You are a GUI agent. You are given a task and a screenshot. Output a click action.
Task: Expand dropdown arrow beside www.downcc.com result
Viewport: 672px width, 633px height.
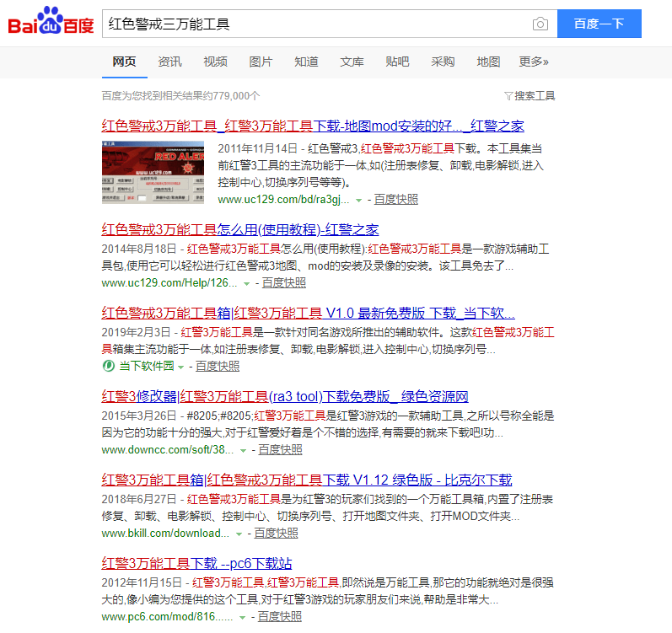[243, 450]
